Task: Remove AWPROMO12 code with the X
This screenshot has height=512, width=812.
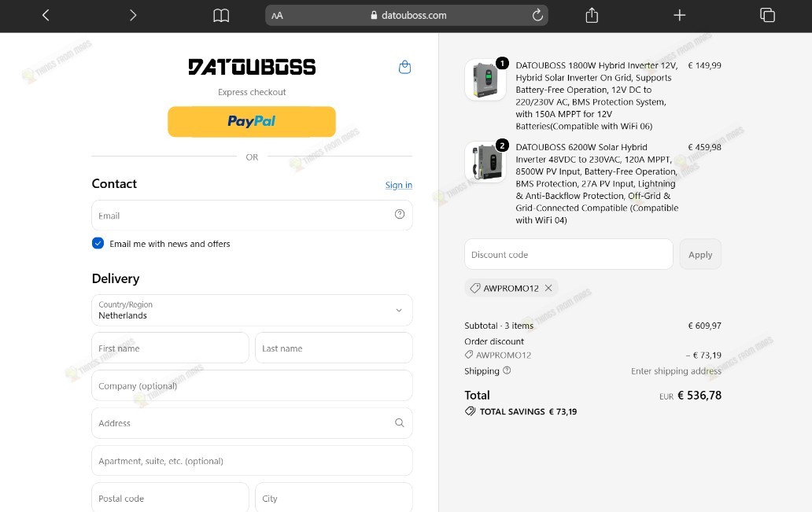Action: click(x=548, y=288)
